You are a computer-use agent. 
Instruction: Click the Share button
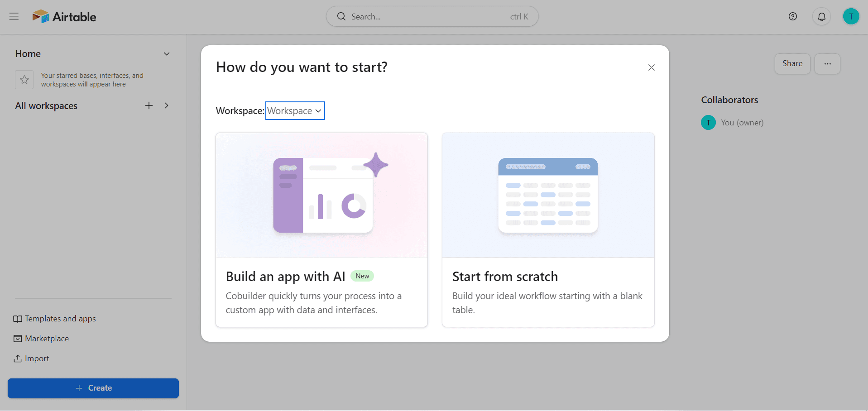tap(792, 64)
